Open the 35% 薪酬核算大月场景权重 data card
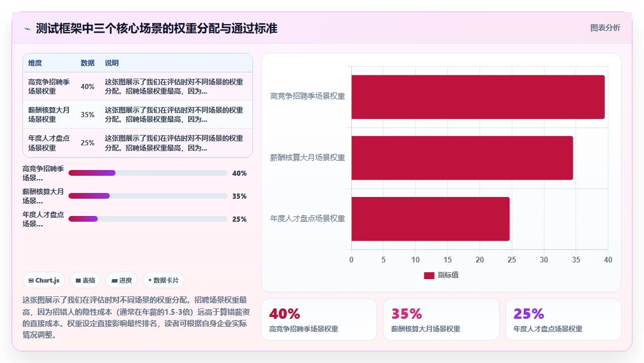The width and height of the screenshot is (644, 363). 441,319
